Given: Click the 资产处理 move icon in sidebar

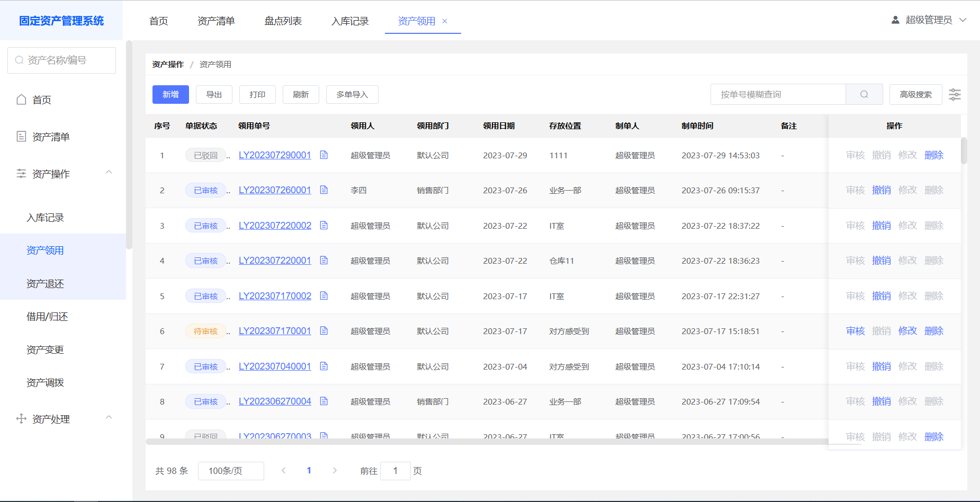Looking at the screenshot, I should pos(21,419).
